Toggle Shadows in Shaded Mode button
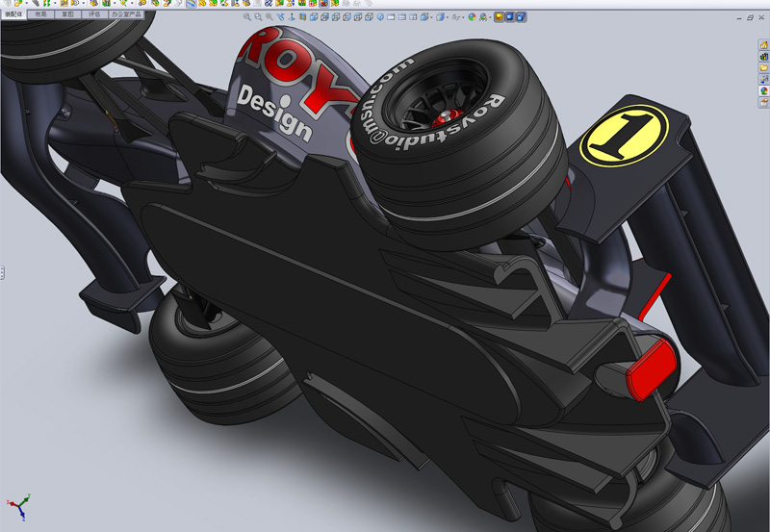 click(510, 17)
